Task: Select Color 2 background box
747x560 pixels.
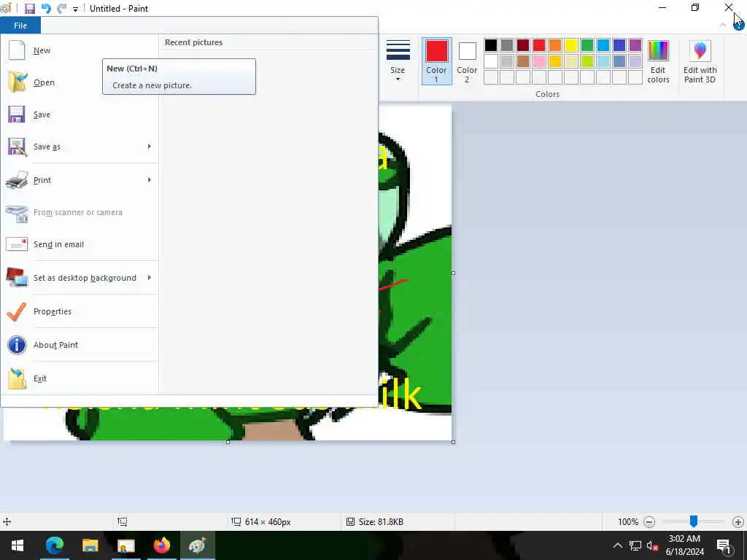Action: click(467, 61)
